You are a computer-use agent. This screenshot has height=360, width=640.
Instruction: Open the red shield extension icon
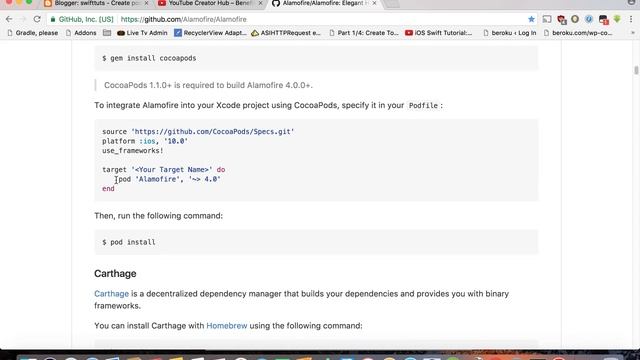561,19
